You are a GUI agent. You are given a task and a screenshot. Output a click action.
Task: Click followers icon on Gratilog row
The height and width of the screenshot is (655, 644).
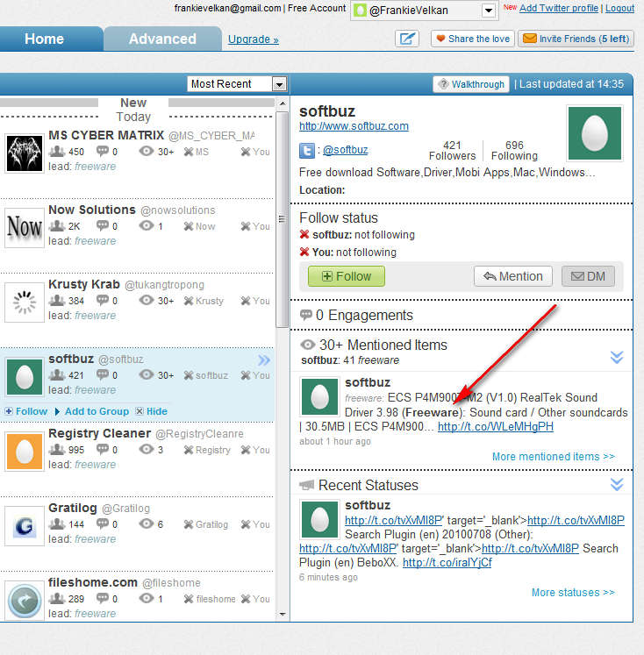click(57, 523)
